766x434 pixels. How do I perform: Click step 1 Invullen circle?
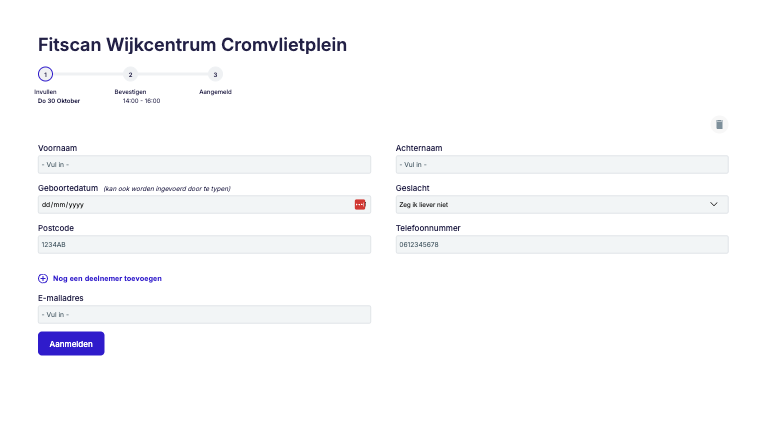click(45, 74)
